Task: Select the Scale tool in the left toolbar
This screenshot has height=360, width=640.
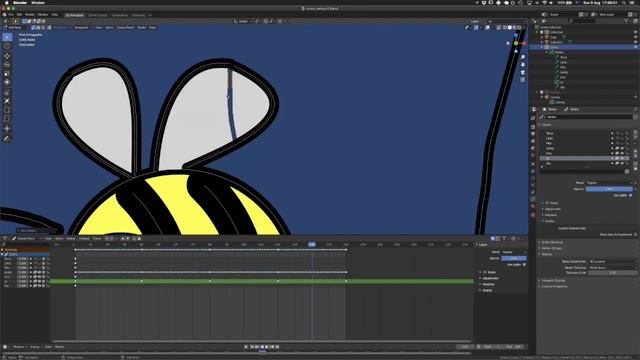Action: click(x=7, y=73)
